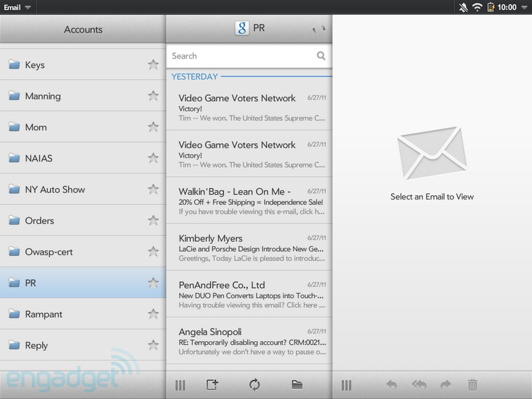Open the system menu arrow by the clock

524,7
